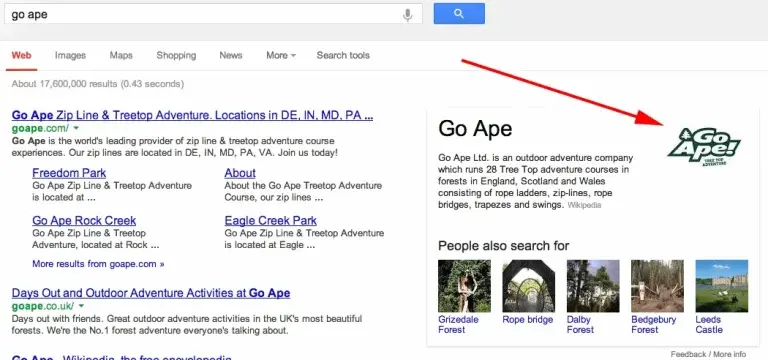Open the Maps tab
Screen dimensions: 768x360
[x=121, y=55]
